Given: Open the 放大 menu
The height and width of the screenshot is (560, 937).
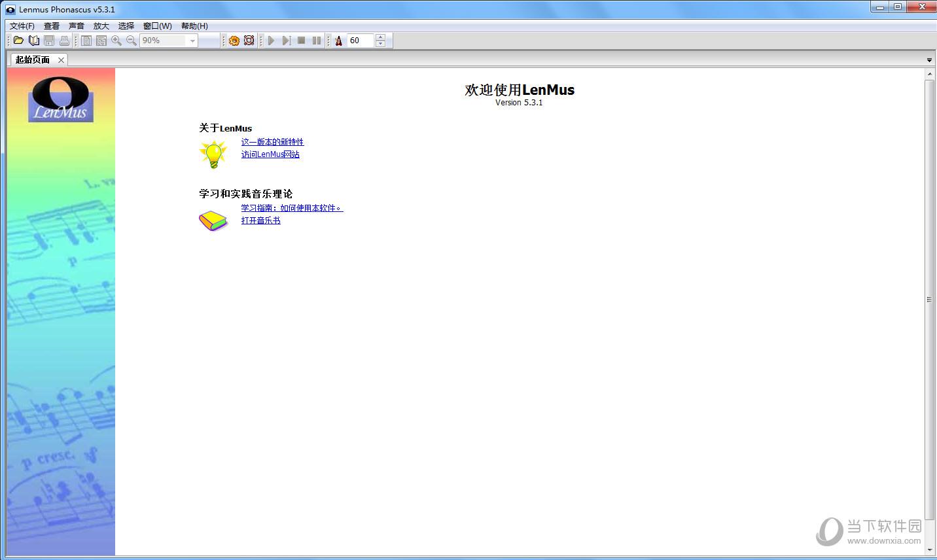Looking at the screenshot, I should point(101,26).
